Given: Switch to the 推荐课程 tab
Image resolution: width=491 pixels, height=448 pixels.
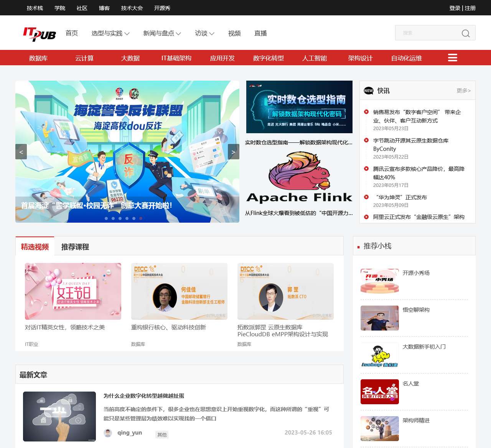Looking at the screenshot, I should tap(75, 246).
